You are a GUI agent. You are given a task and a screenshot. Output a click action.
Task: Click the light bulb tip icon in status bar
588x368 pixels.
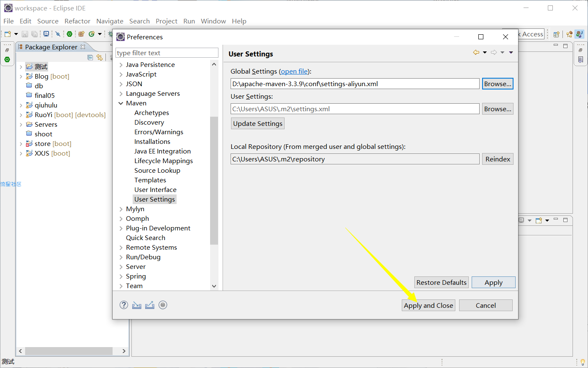(583, 362)
